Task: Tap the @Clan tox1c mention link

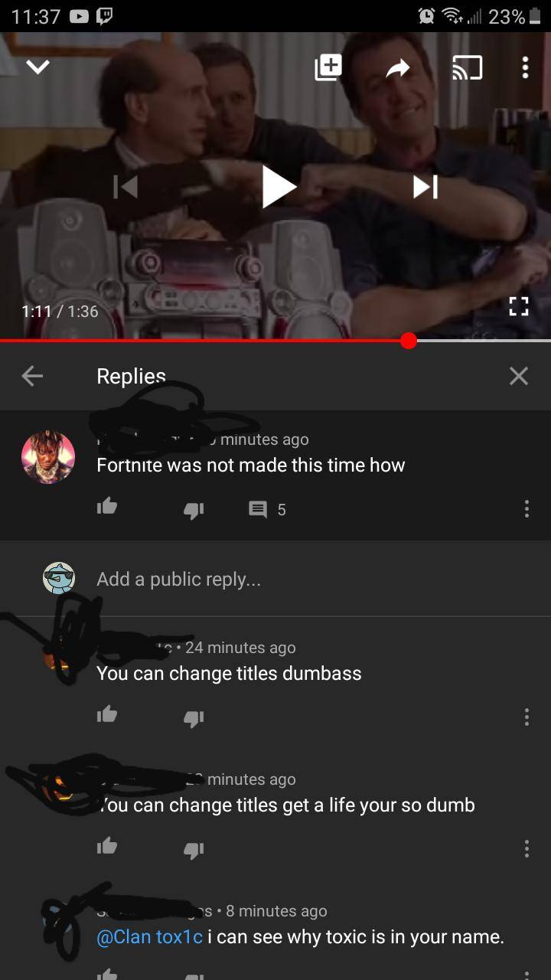Action: click(x=150, y=936)
